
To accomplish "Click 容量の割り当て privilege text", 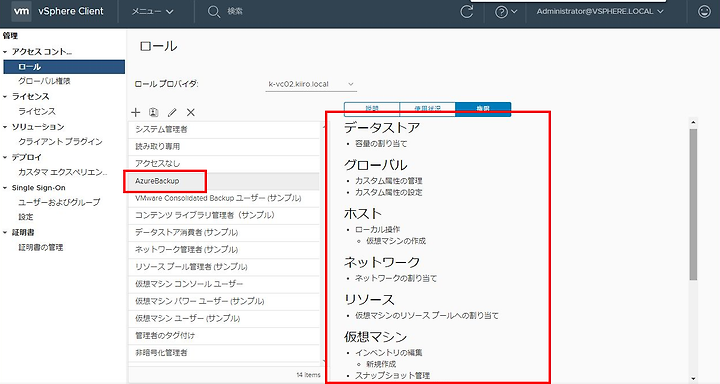I will 381,144.
